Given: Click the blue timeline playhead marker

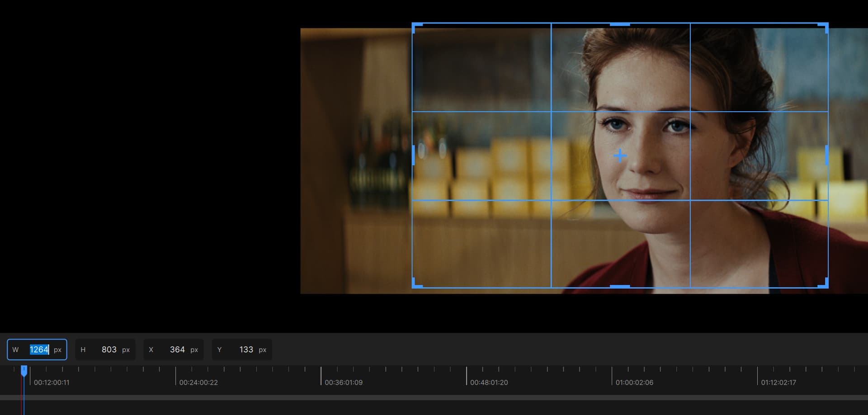Looking at the screenshot, I should coord(24,371).
